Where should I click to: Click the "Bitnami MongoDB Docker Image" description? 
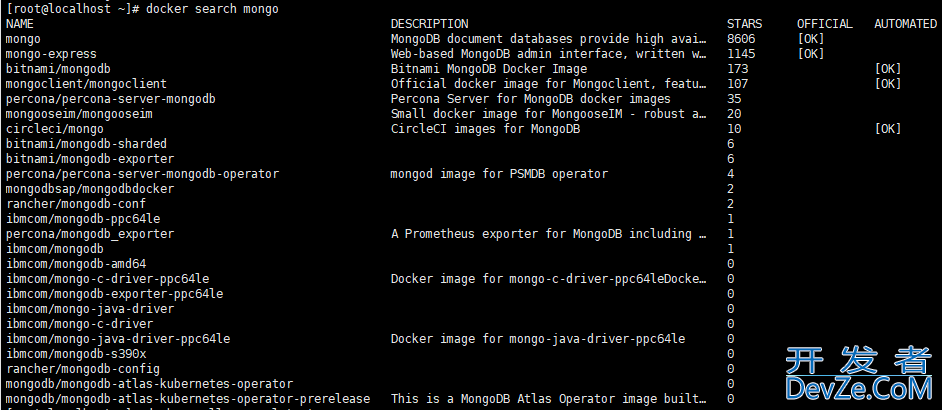coord(474,69)
